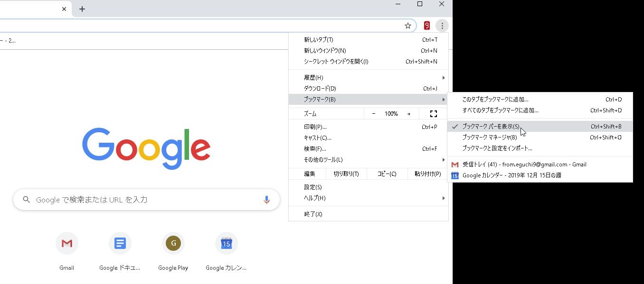Screen dimensions: 644x284
Task: Click the bookmark star in the address bar
Action: click(x=407, y=26)
